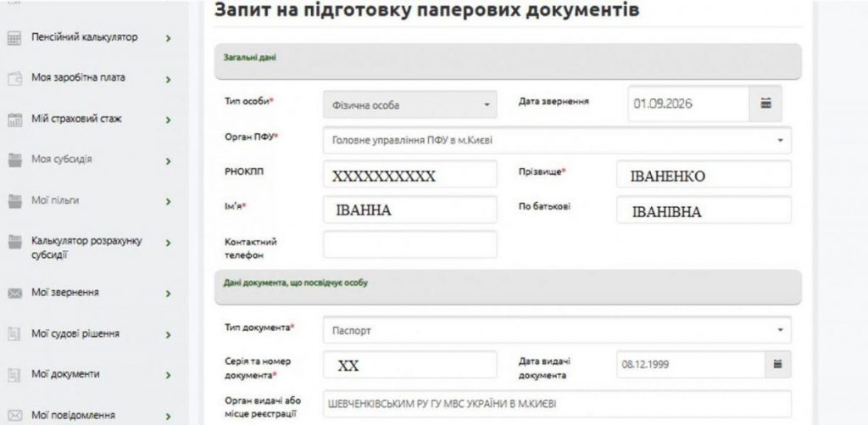Click the По батькові field with ІВАНІВНА

(704, 210)
